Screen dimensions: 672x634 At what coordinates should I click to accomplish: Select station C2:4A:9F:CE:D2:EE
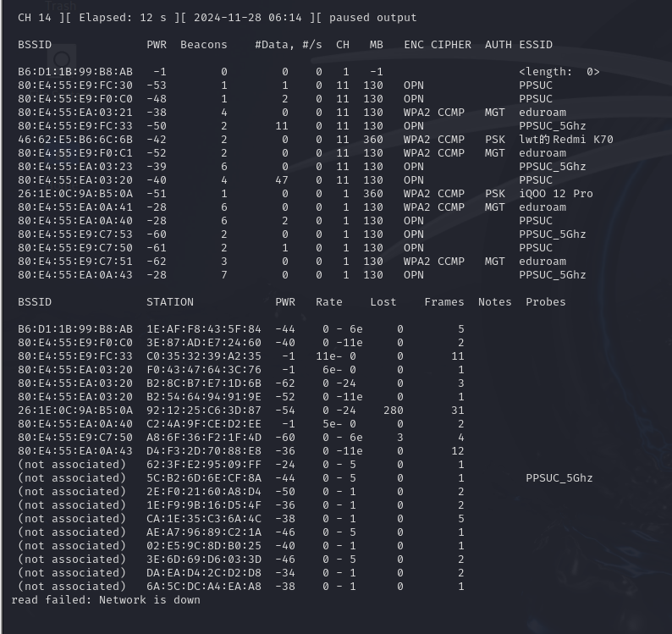point(204,424)
